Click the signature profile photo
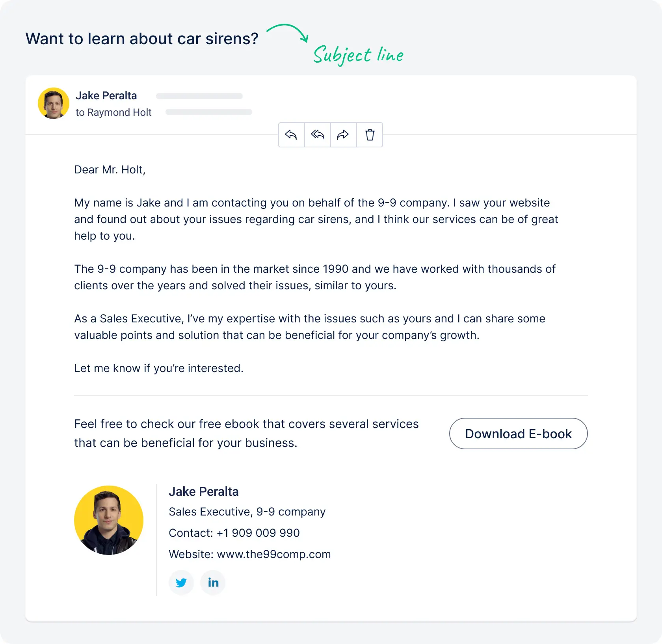The height and width of the screenshot is (644, 662). pos(109,520)
